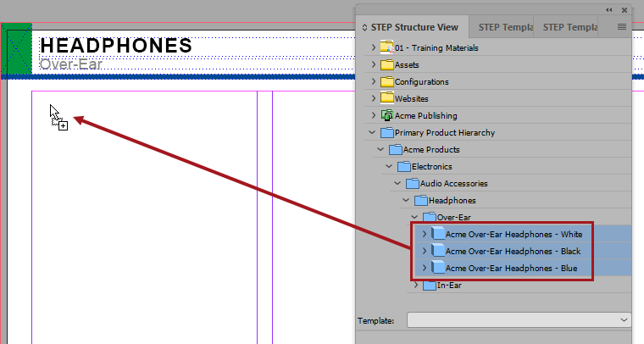644x344 pixels.
Task: Expand the 01 - Training Materials node
Action: [x=374, y=47]
